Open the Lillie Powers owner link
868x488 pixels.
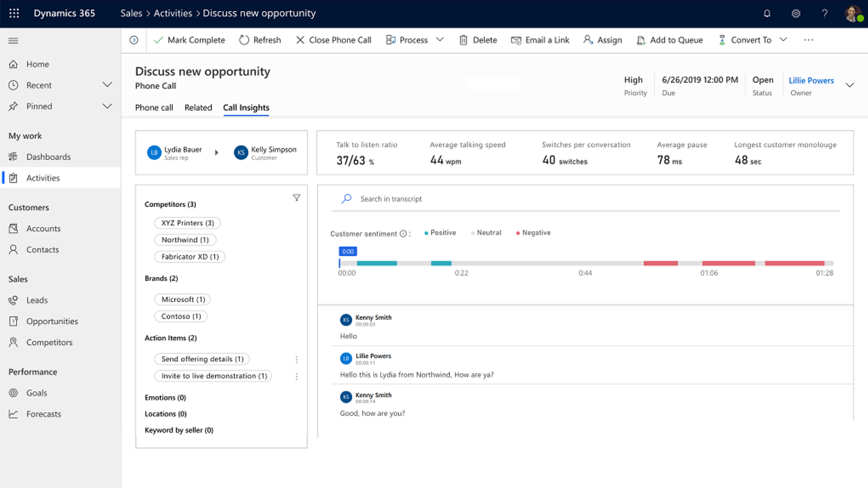pyautogui.click(x=811, y=80)
